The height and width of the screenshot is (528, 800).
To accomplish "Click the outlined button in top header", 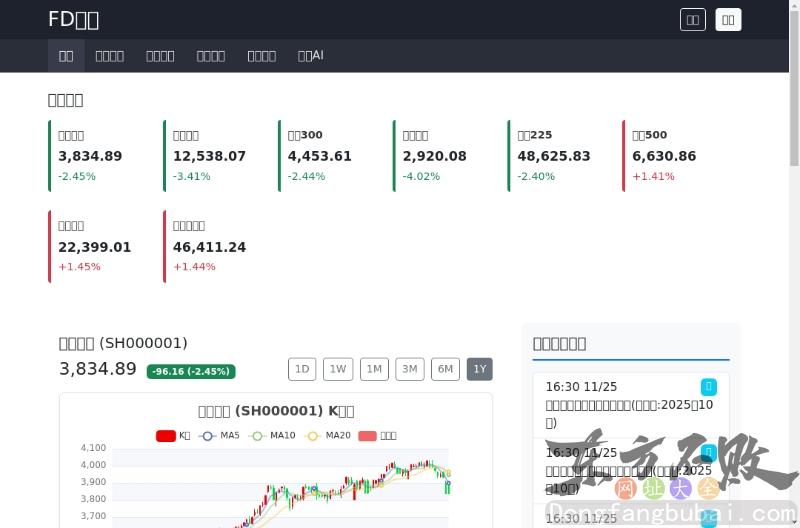I will (692, 19).
